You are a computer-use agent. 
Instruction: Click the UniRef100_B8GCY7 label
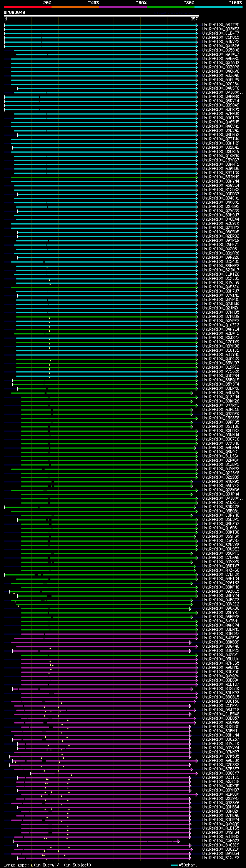coord(221,773)
